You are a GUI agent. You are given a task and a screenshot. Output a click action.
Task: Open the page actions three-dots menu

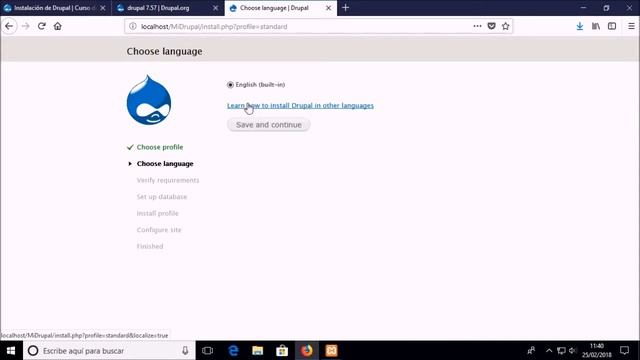477,26
